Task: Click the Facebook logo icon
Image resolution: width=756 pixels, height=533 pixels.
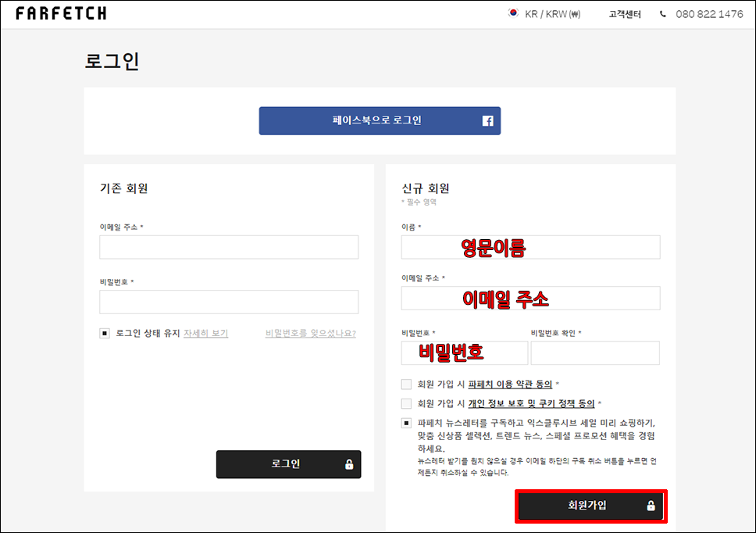Action: [x=487, y=120]
